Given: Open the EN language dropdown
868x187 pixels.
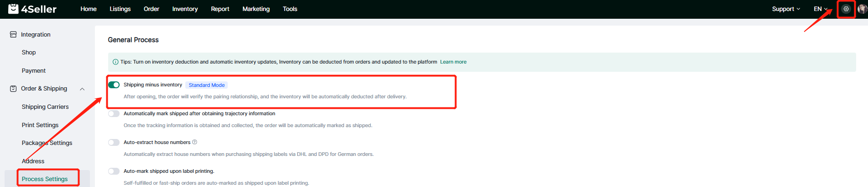Looking at the screenshot, I should click(820, 9).
